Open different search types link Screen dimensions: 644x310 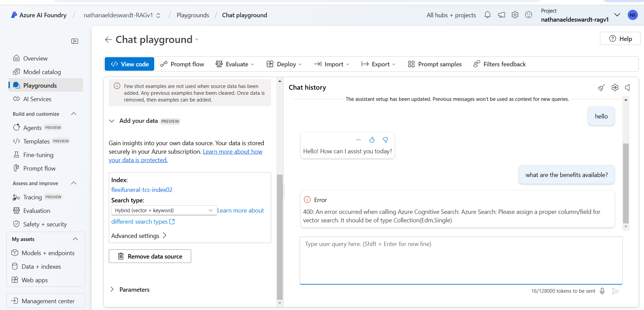tap(143, 222)
